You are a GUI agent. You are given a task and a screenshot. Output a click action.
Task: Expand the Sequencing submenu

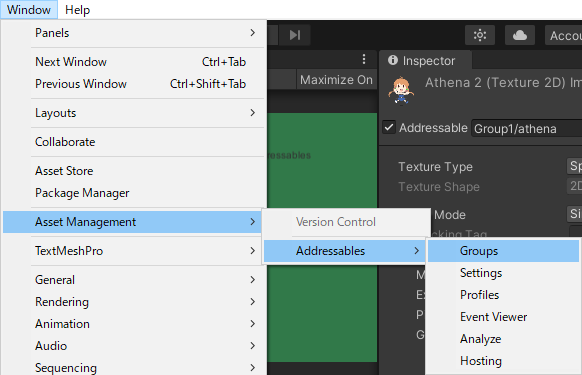click(135, 368)
